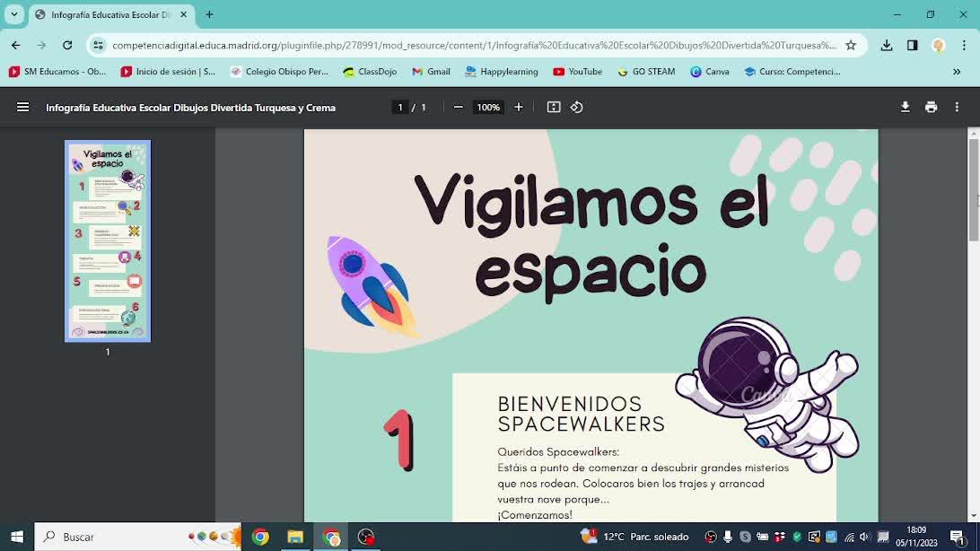980x551 pixels.
Task: Open Google Chrome from taskbar
Action: tap(260, 537)
